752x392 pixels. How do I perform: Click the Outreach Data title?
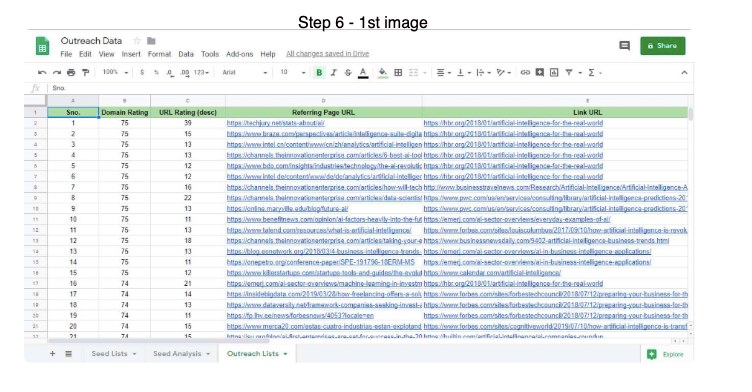tap(91, 41)
